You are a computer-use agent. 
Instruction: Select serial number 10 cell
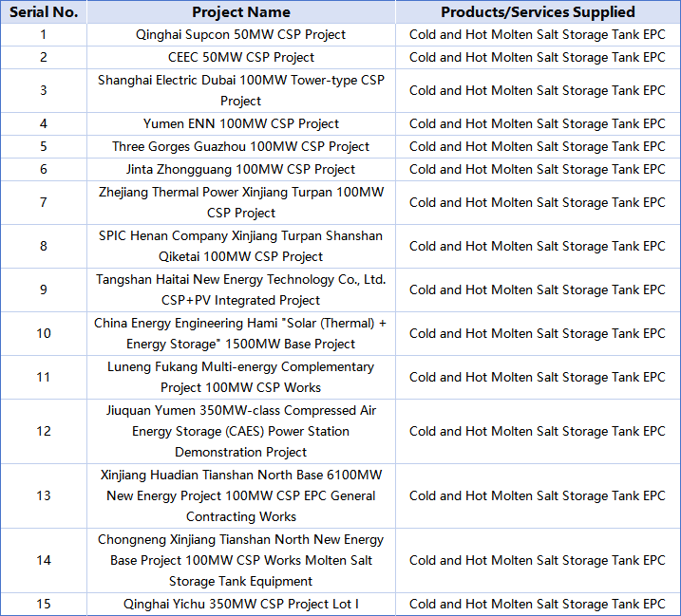click(44, 333)
